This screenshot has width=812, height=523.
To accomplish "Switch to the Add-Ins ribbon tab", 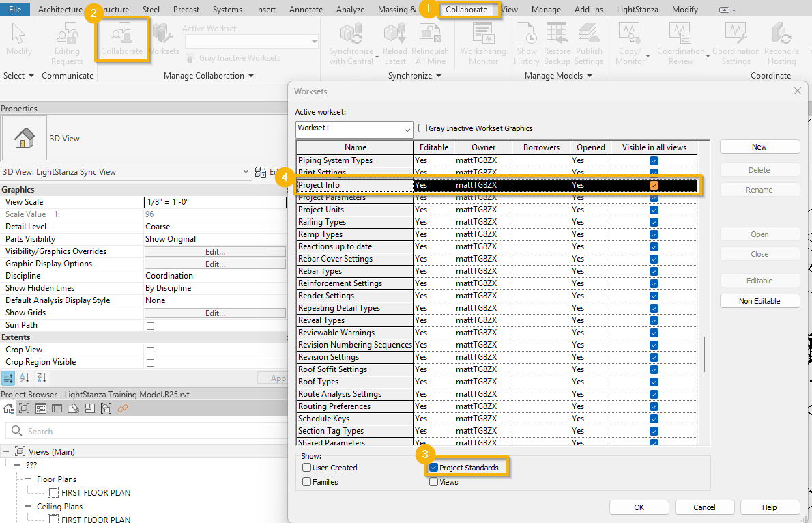I will tap(589, 10).
